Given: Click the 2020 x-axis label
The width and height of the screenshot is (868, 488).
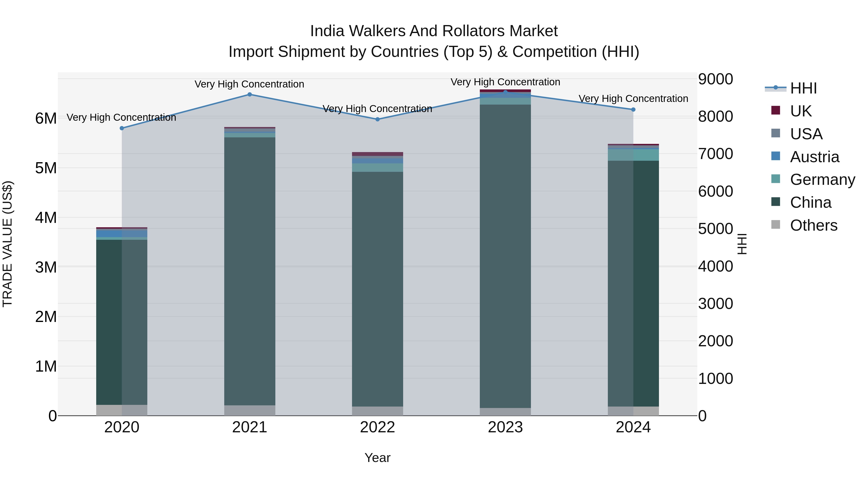Looking at the screenshot, I should point(122,427).
